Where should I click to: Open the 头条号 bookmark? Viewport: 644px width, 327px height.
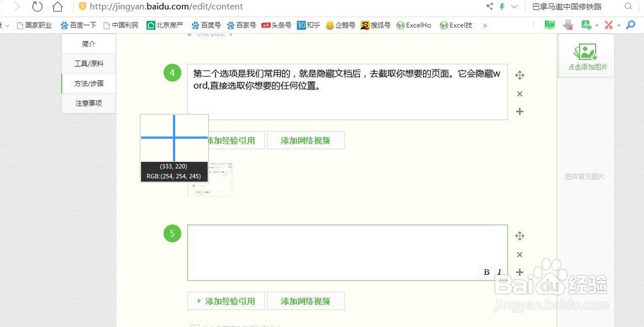click(x=276, y=25)
